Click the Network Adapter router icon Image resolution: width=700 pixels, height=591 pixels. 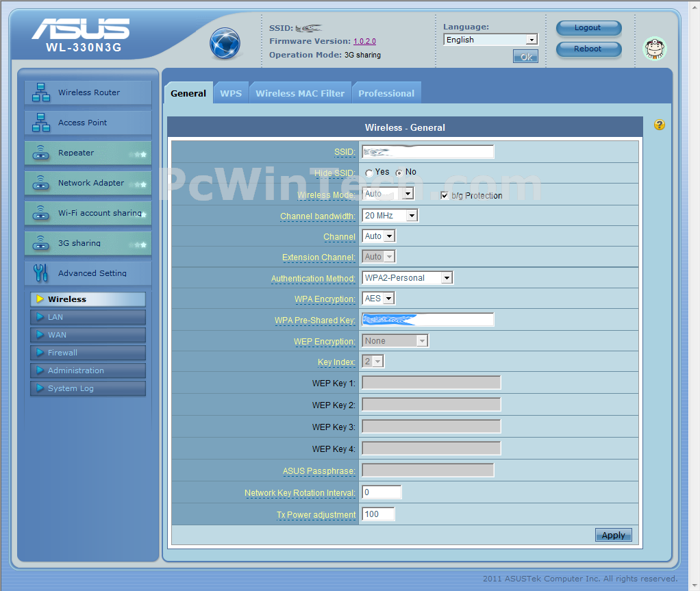coord(40,183)
